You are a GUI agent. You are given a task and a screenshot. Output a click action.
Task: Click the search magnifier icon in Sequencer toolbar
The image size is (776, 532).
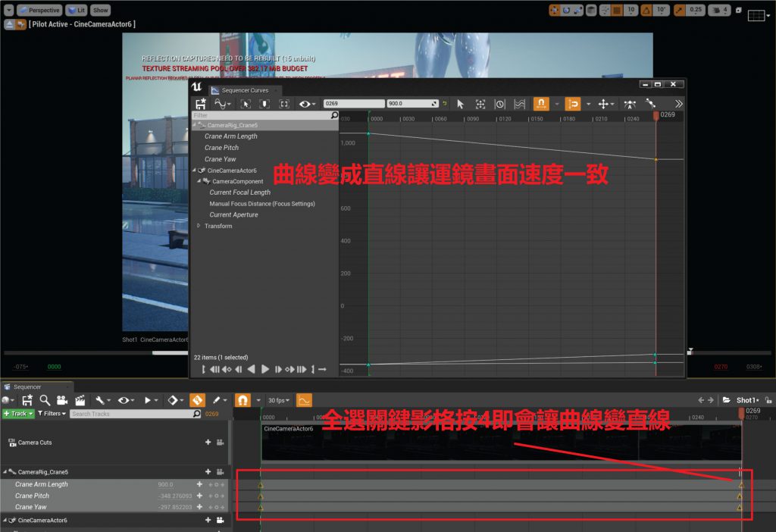[x=45, y=399]
